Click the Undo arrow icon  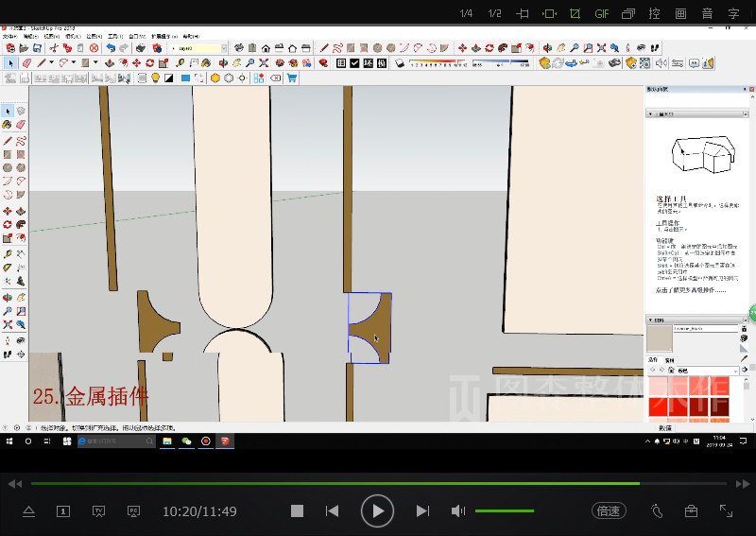111,48
